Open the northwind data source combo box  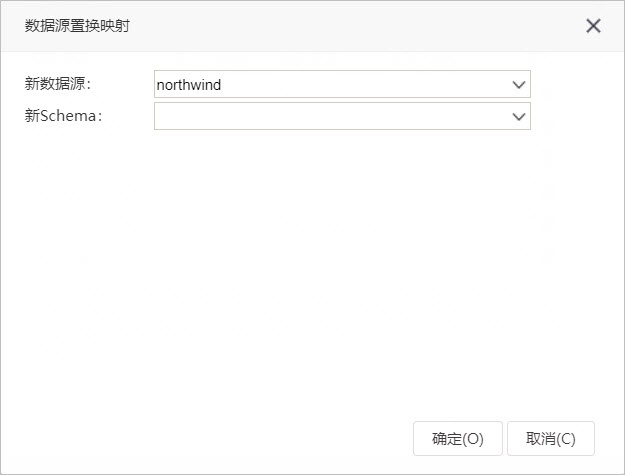[x=342, y=84]
